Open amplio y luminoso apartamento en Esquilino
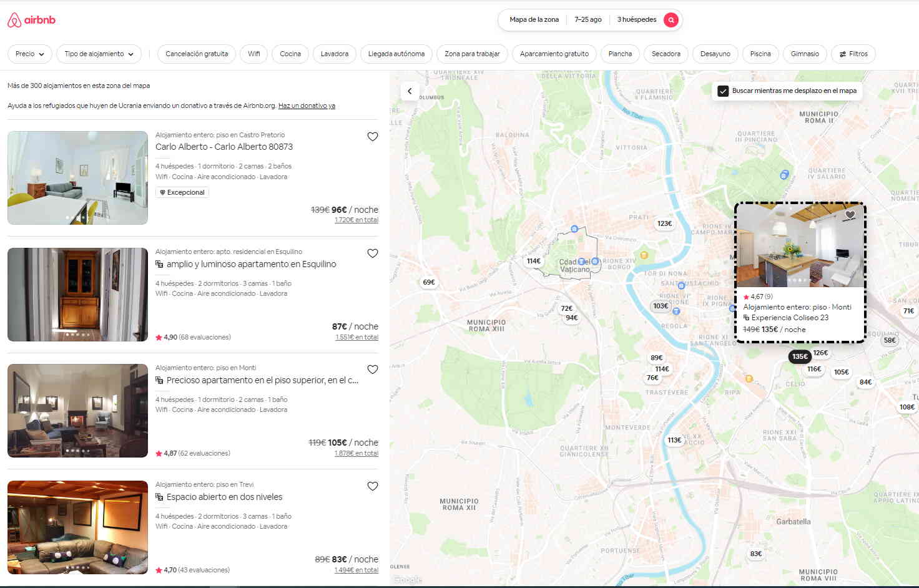 click(251, 264)
